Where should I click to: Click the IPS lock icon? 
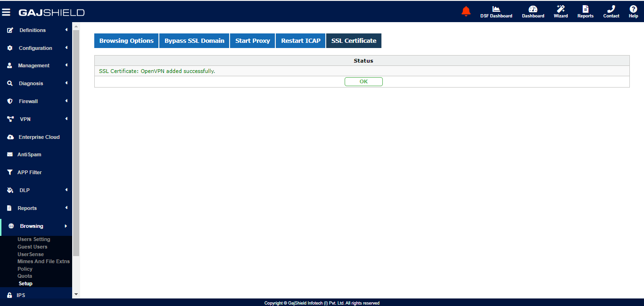point(9,295)
